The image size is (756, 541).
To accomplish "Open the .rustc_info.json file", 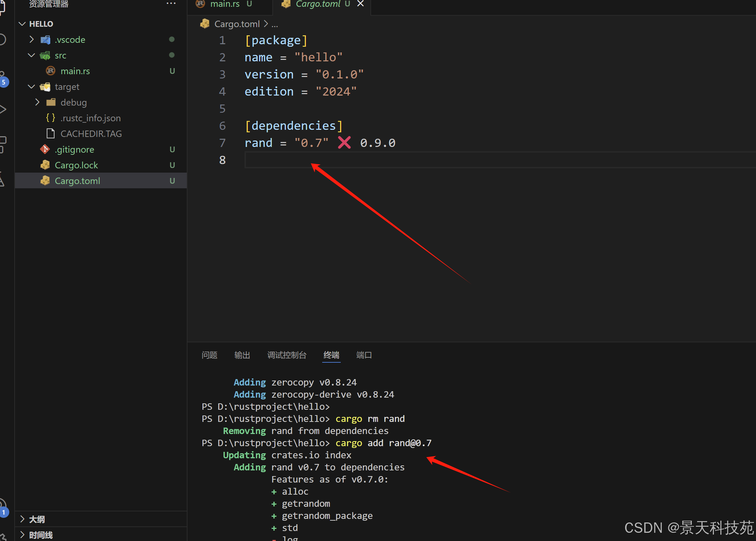I will tap(90, 118).
